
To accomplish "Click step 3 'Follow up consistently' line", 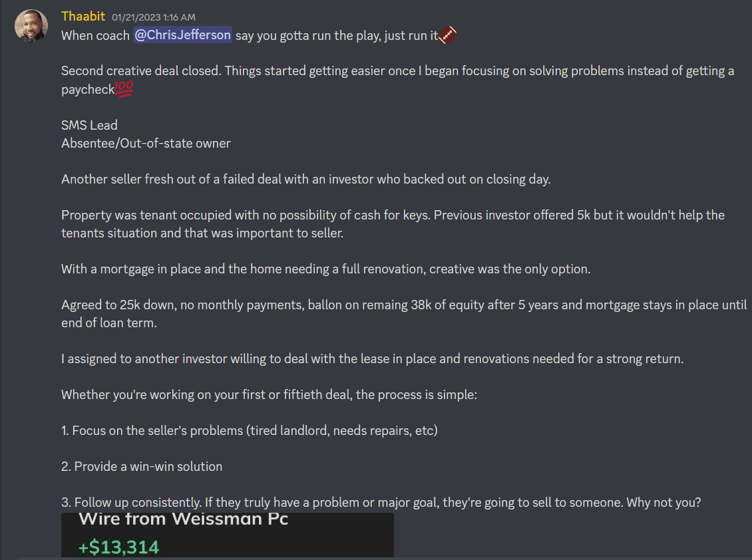I will [381, 502].
